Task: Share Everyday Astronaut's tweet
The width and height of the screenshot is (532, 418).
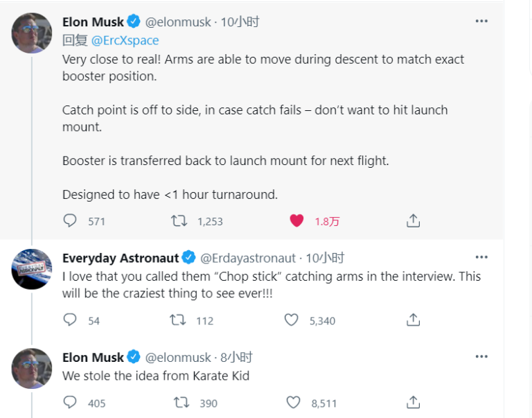Action: (x=413, y=320)
